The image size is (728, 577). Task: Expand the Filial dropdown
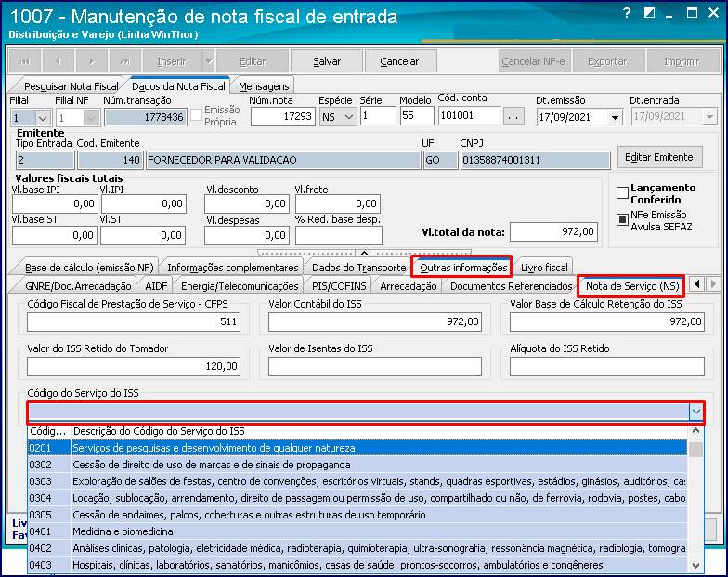tap(43, 118)
